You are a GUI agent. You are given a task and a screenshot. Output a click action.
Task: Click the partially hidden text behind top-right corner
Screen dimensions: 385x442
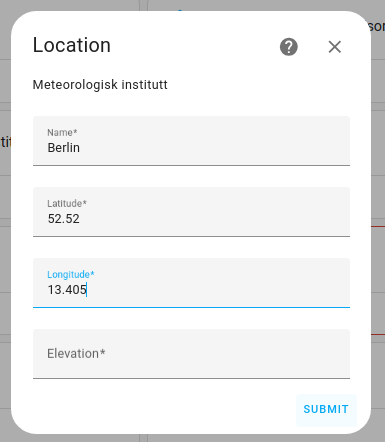[378, 26]
